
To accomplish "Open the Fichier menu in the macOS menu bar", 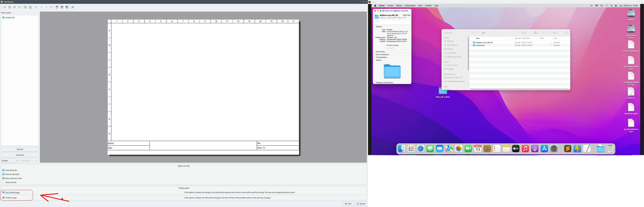I will click(x=391, y=5).
